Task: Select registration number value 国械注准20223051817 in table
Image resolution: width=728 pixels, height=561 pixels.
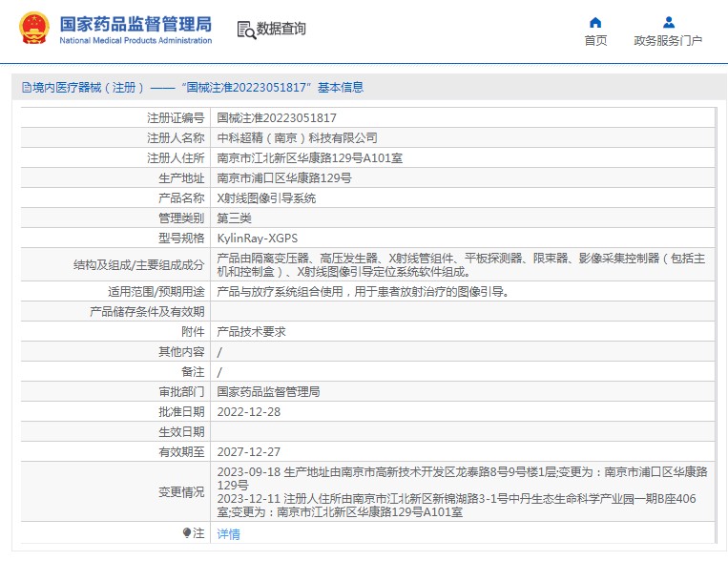Action: tap(277, 118)
